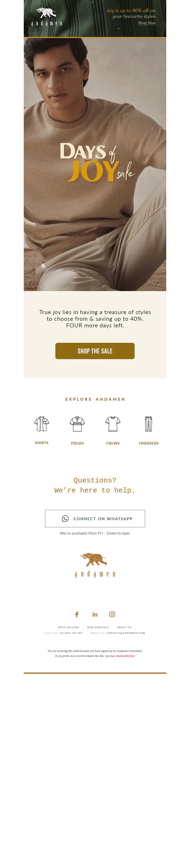Click the Shop the Sale button

(x=95, y=351)
